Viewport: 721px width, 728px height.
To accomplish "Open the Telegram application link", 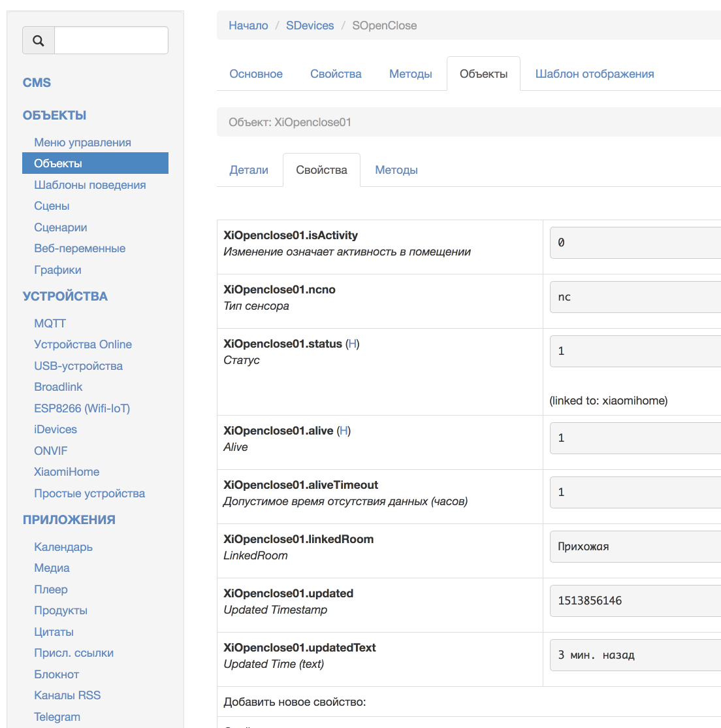I will [57, 717].
